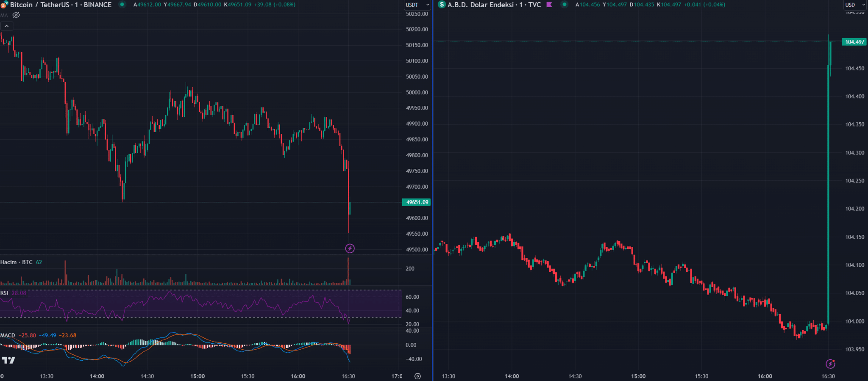Click the lightning icon on Dollar Index chart
This screenshot has width=868, height=381.
tap(830, 364)
